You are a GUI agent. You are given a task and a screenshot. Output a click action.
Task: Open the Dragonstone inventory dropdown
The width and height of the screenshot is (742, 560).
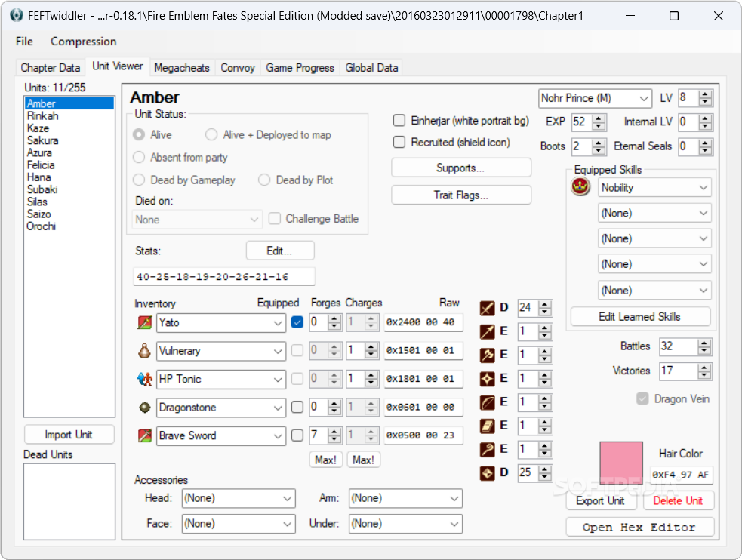pyautogui.click(x=221, y=408)
